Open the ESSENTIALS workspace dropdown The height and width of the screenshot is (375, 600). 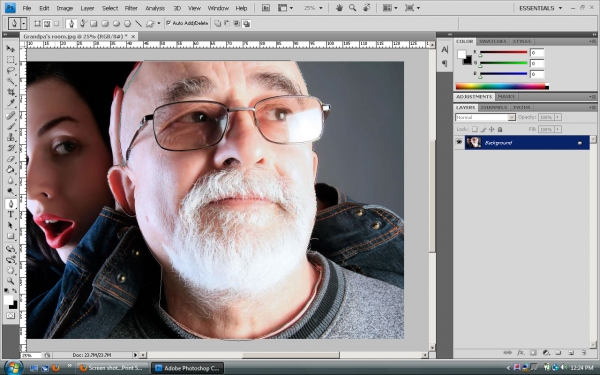[x=540, y=8]
